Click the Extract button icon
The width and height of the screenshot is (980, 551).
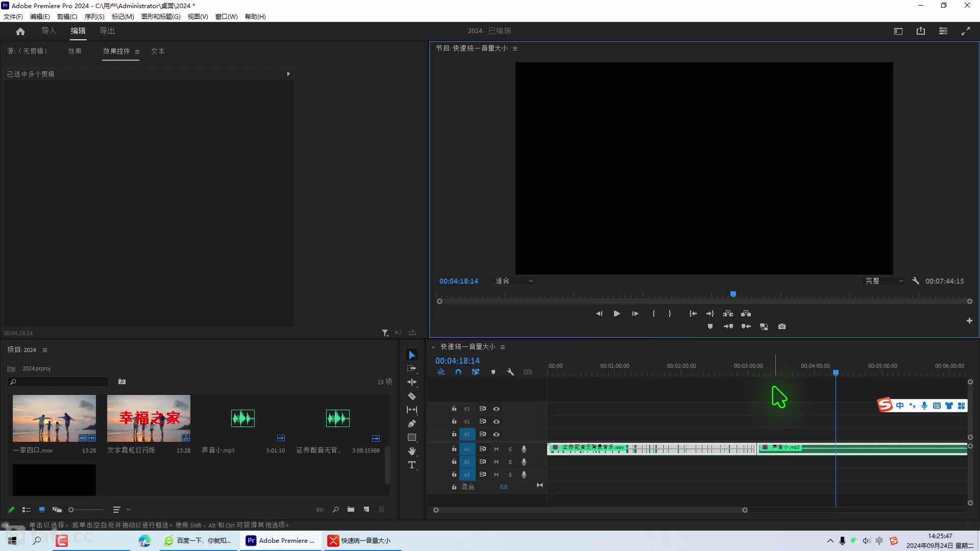click(x=746, y=313)
